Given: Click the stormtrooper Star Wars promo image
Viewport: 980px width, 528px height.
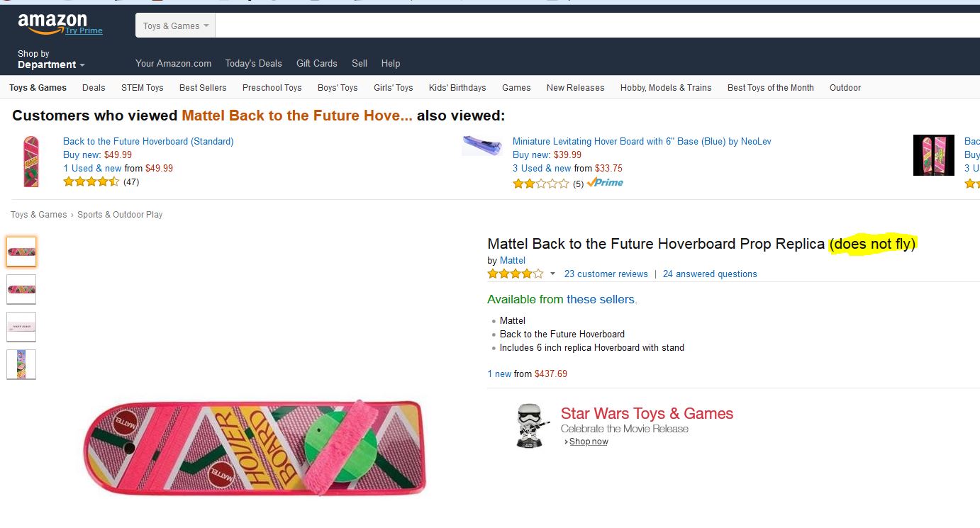Looking at the screenshot, I should point(533,425).
